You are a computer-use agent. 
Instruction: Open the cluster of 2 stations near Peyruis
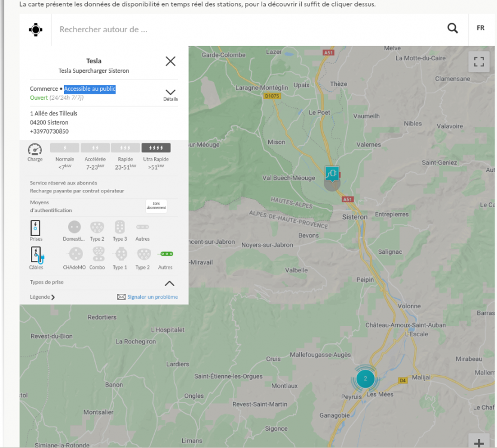point(365,379)
